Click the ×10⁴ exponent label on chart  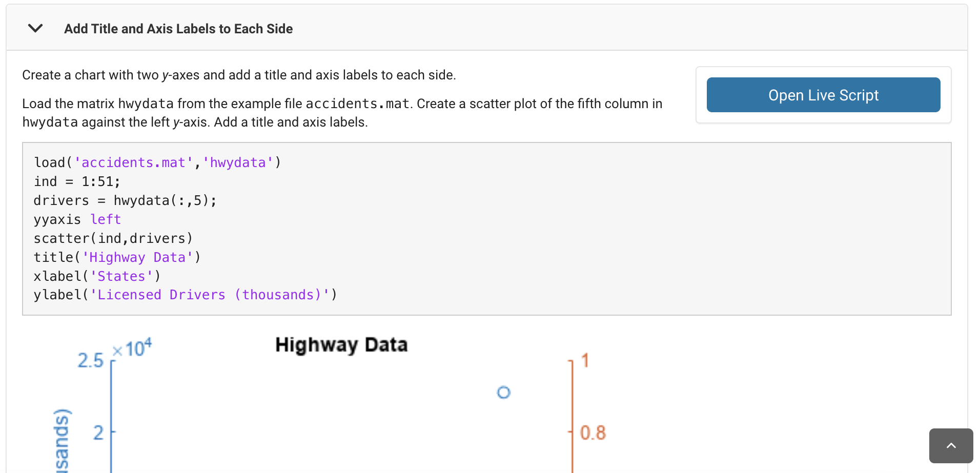tap(132, 348)
